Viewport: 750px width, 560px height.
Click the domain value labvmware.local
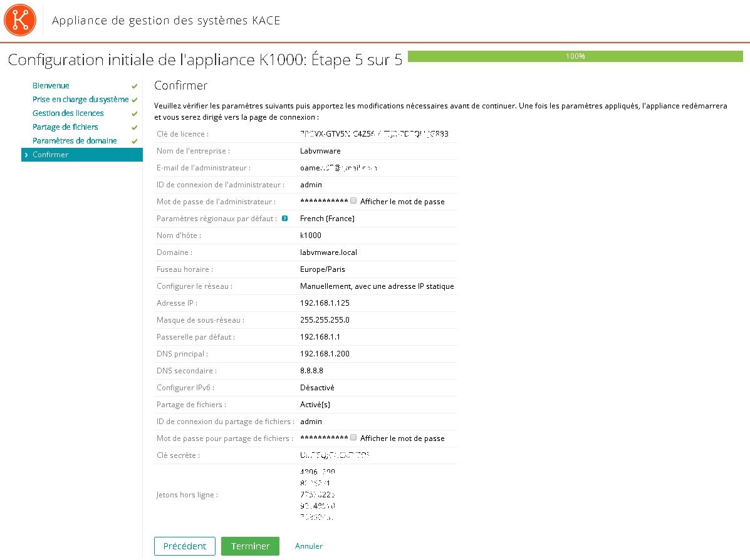(328, 252)
